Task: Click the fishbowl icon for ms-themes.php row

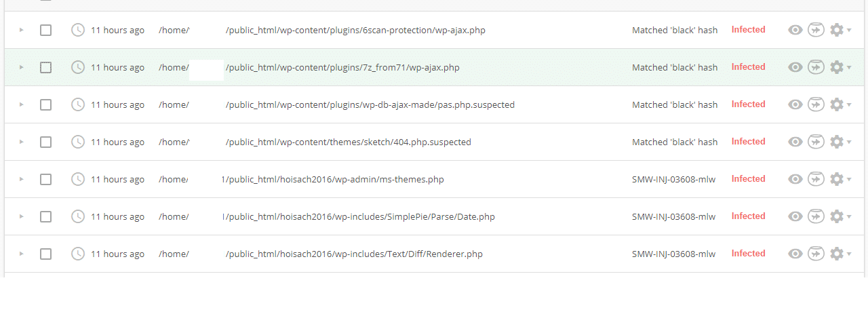Action: click(x=816, y=179)
